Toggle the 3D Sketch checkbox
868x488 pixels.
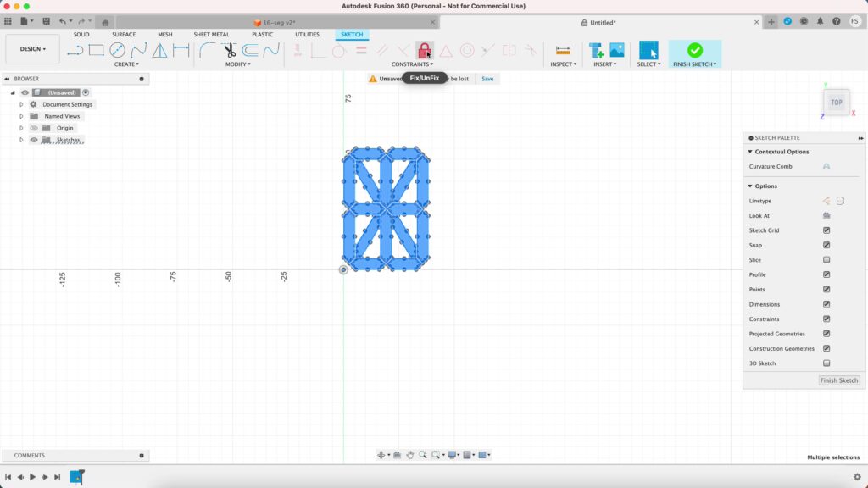(826, 363)
